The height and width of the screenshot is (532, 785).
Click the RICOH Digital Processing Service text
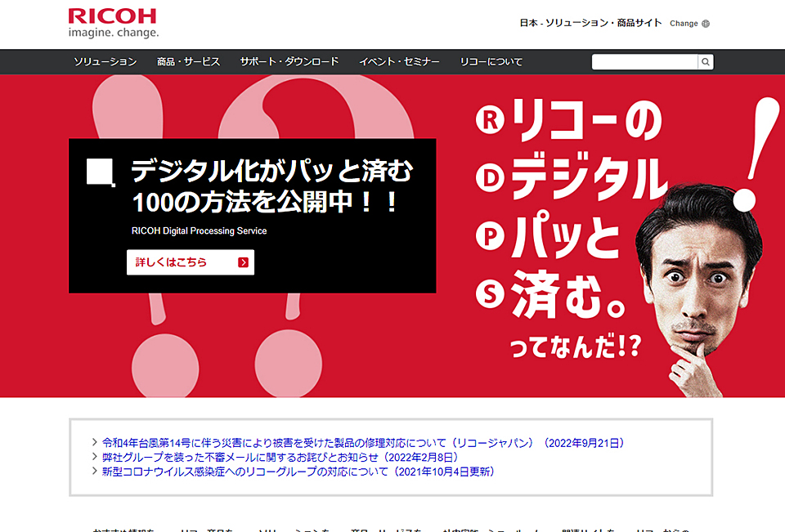click(x=199, y=230)
